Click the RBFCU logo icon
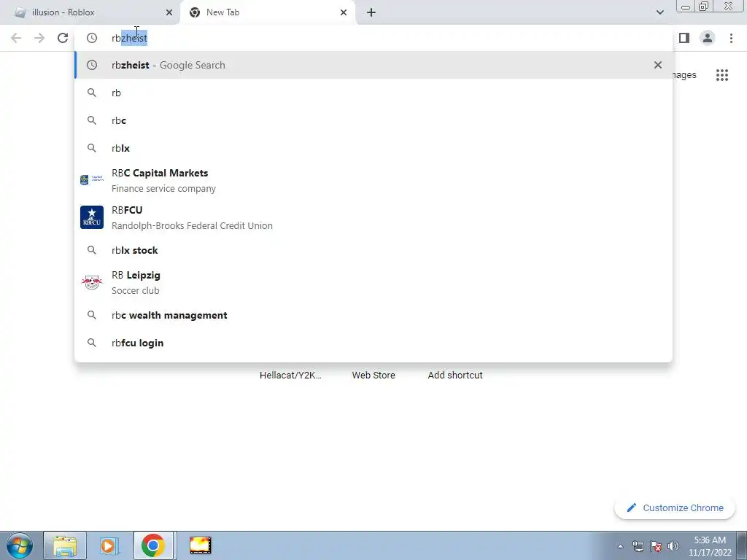The height and width of the screenshot is (560, 747). 92,217
